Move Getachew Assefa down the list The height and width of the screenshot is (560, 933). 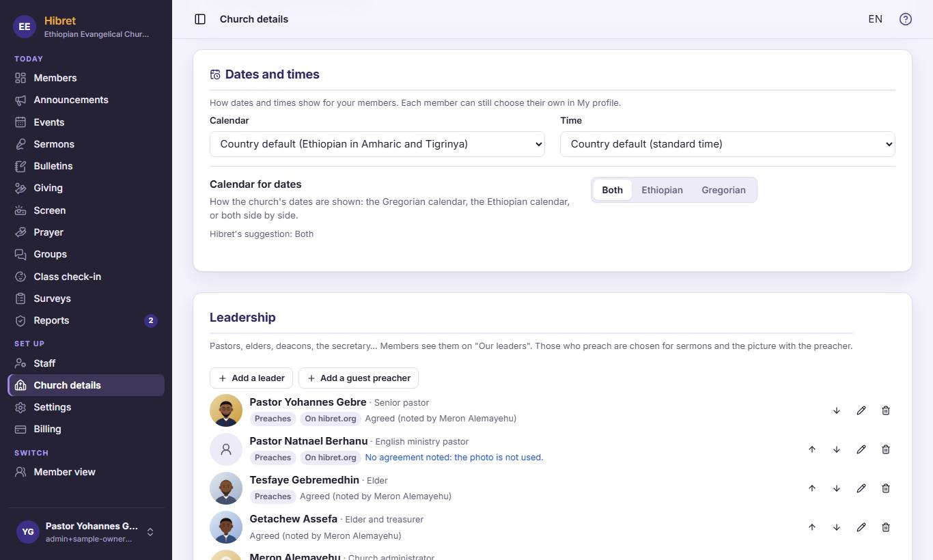[x=837, y=527]
